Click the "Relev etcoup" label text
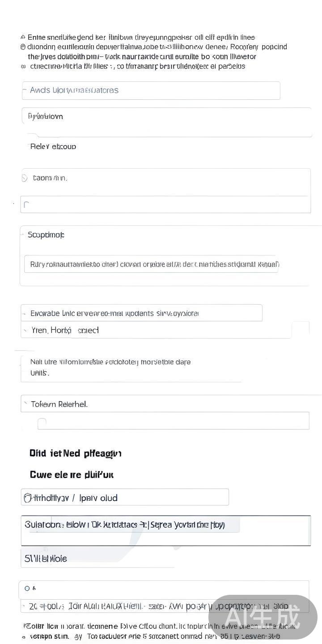 [x=53, y=146]
